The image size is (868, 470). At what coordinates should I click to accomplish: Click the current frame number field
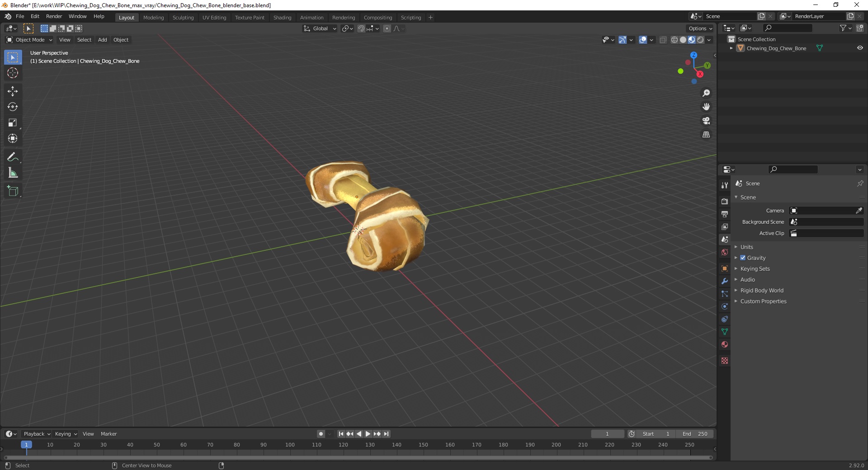coord(607,434)
